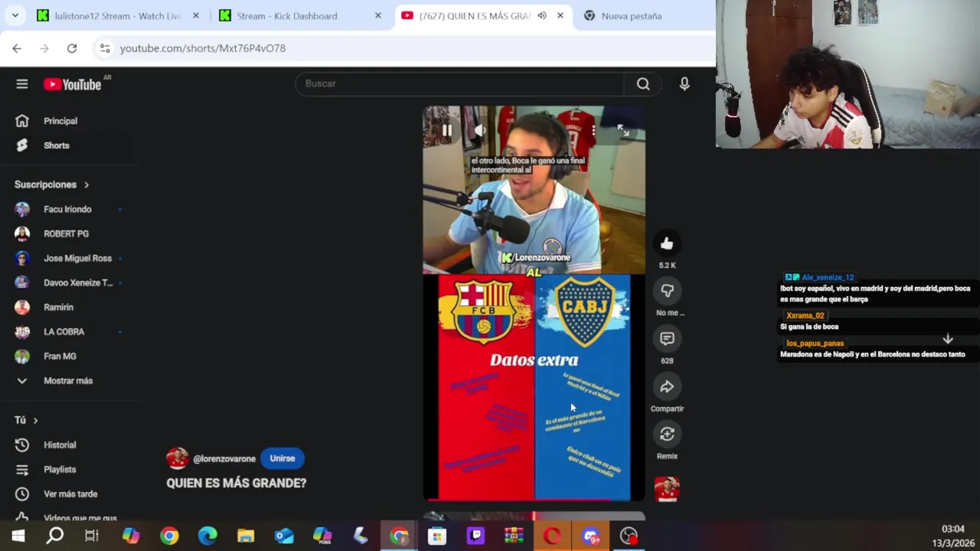Expand subscriptions with Mostrar más
This screenshot has height=551, width=980.
pyautogui.click(x=67, y=380)
